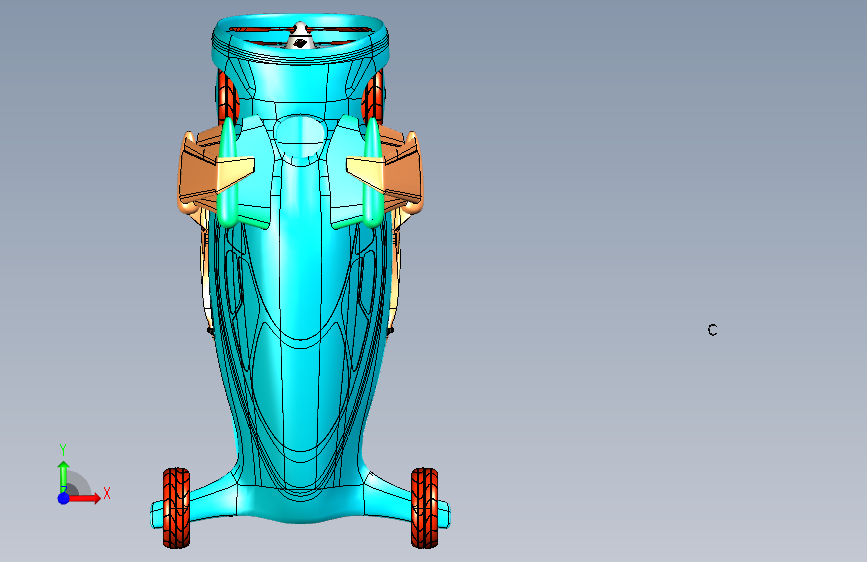
Task: Select the left green missile-shaped pod
Action: [227, 171]
